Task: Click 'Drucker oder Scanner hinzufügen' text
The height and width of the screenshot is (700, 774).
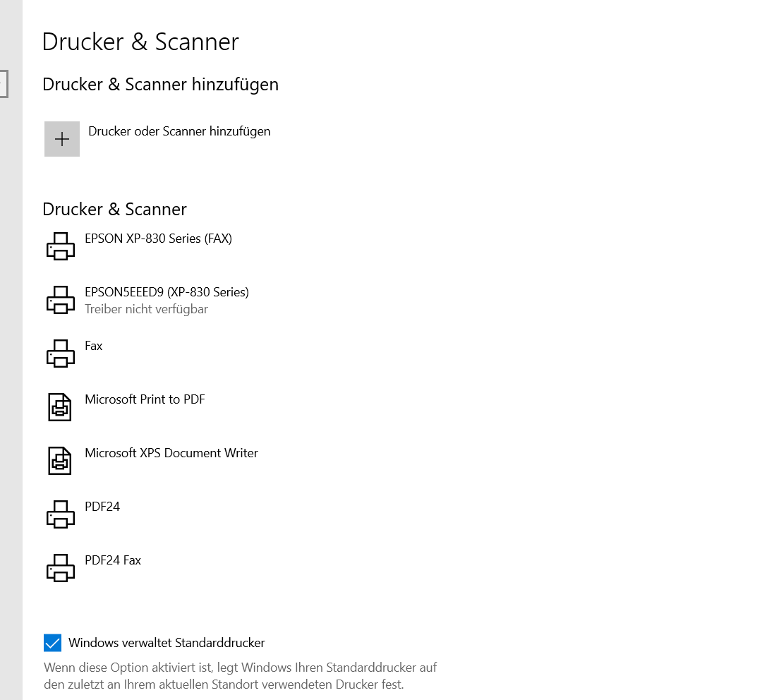Action: click(x=179, y=131)
